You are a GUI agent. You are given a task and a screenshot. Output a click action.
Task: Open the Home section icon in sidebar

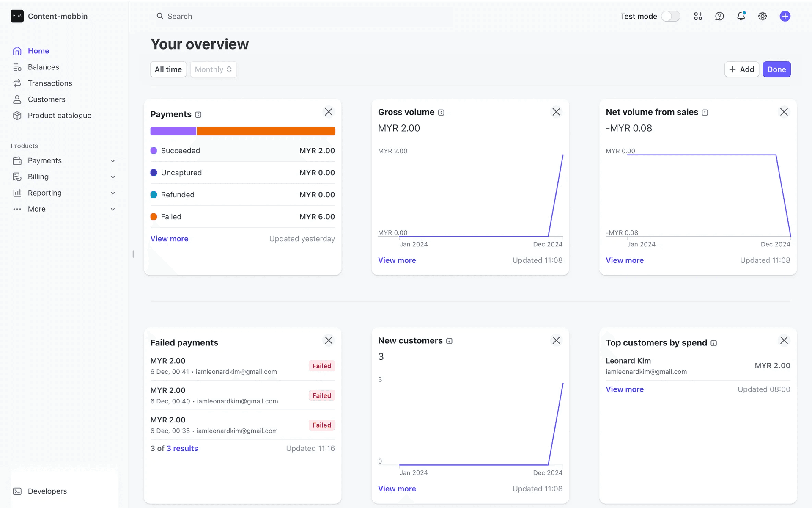pyautogui.click(x=17, y=51)
